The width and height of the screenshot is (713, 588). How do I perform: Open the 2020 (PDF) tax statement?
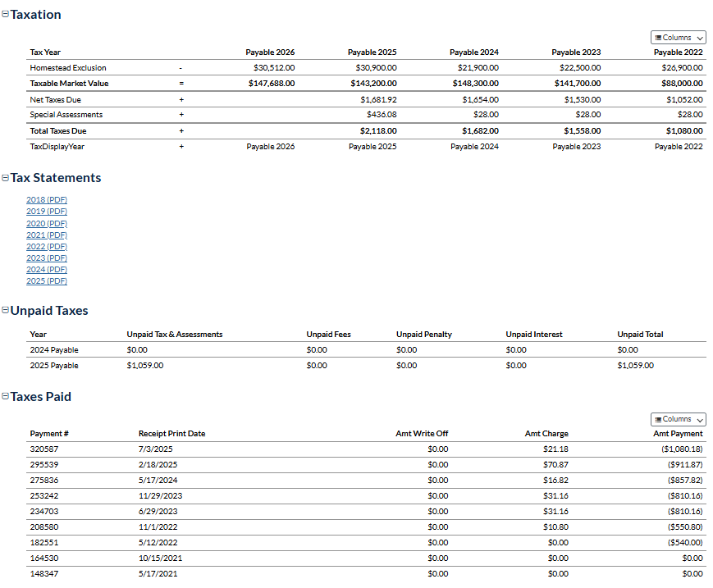coord(47,223)
